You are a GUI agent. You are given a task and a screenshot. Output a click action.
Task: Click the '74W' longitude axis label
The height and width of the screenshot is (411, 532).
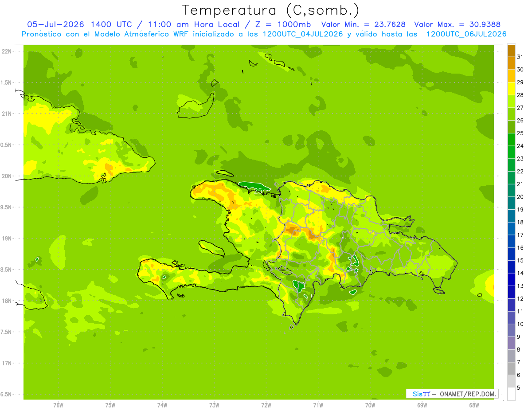pos(162,405)
